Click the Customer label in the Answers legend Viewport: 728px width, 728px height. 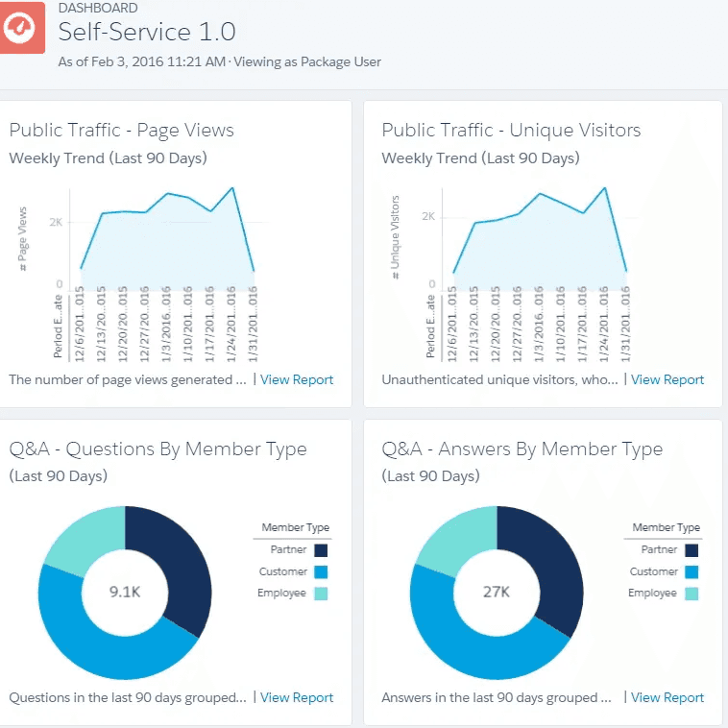coord(654,571)
